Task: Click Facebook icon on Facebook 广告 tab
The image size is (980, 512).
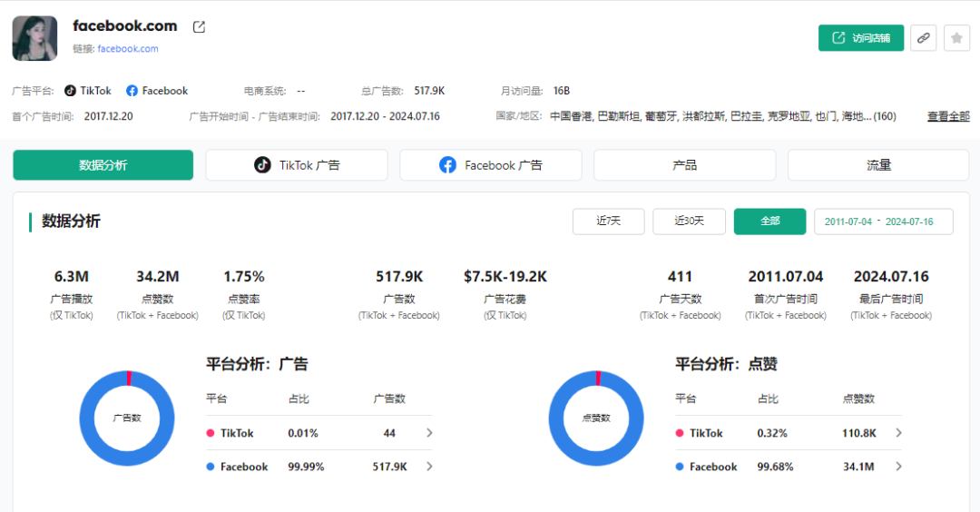Action: coord(447,165)
